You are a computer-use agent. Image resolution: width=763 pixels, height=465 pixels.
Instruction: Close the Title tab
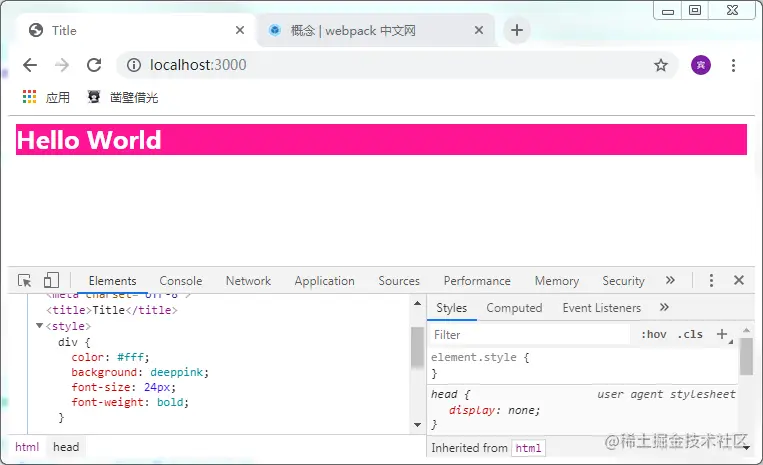coord(239,30)
